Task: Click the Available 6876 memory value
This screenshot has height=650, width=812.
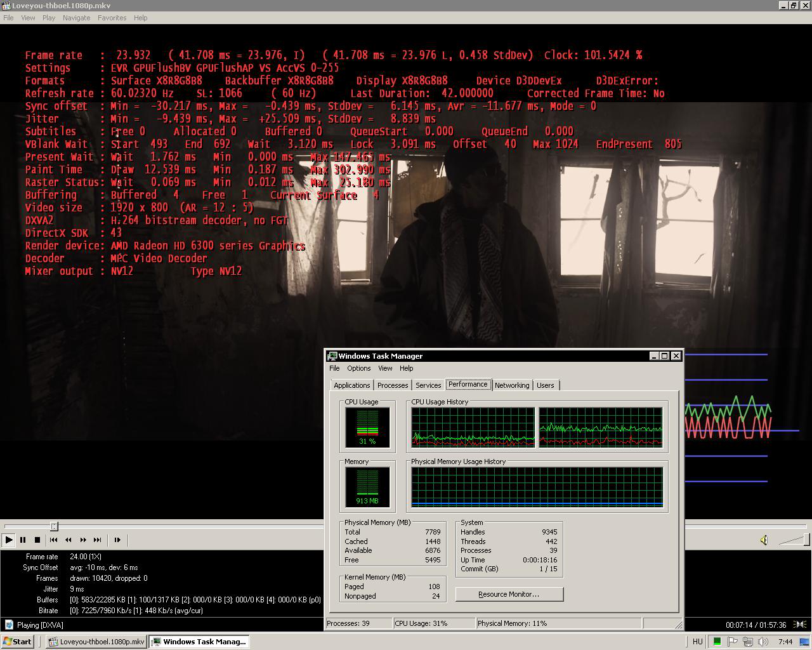Action: click(433, 550)
